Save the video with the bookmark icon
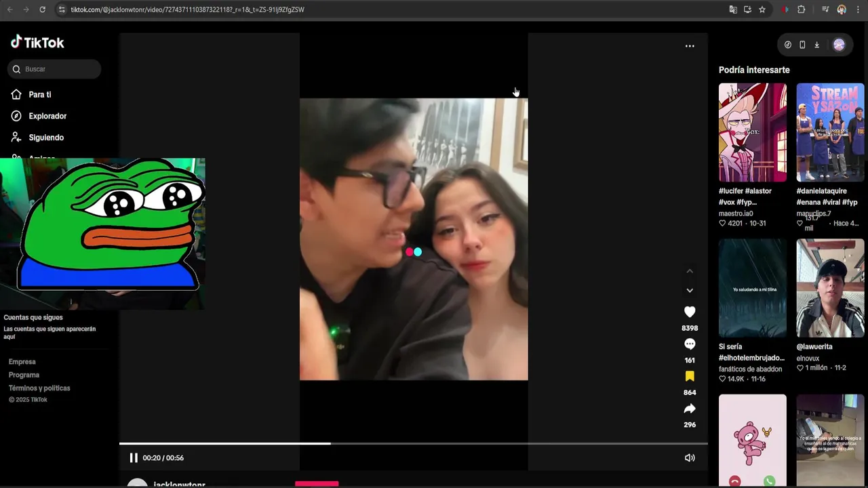The width and height of the screenshot is (868, 488). click(690, 376)
